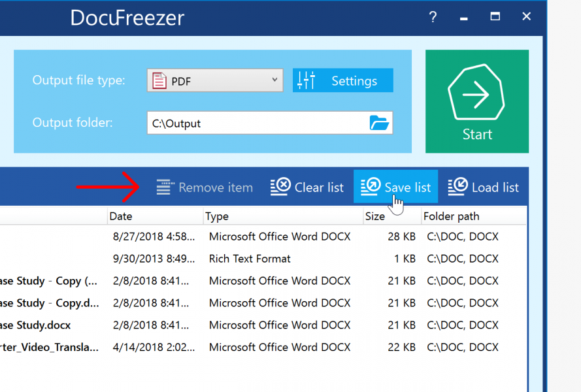The image size is (581, 392).
Task: Select the Rich Text Format file row
Action: (x=250, y=259)
